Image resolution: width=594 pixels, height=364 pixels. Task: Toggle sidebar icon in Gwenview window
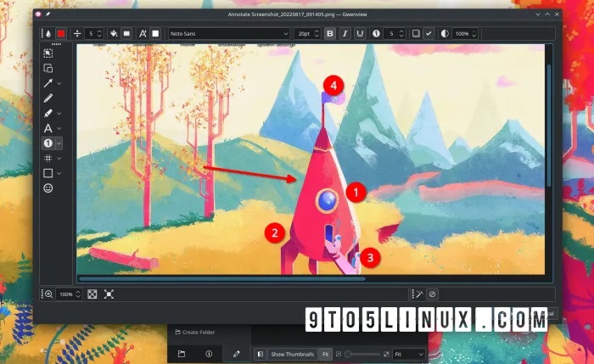260,354
